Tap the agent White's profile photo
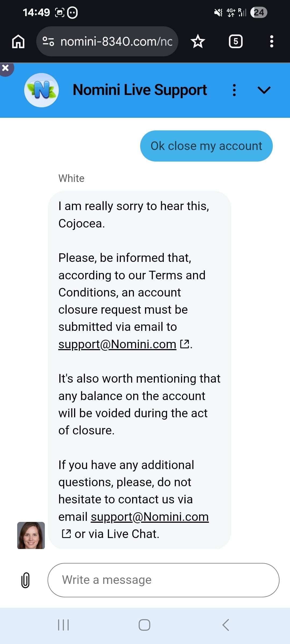290x644 pixels. (x=31, y=535)
